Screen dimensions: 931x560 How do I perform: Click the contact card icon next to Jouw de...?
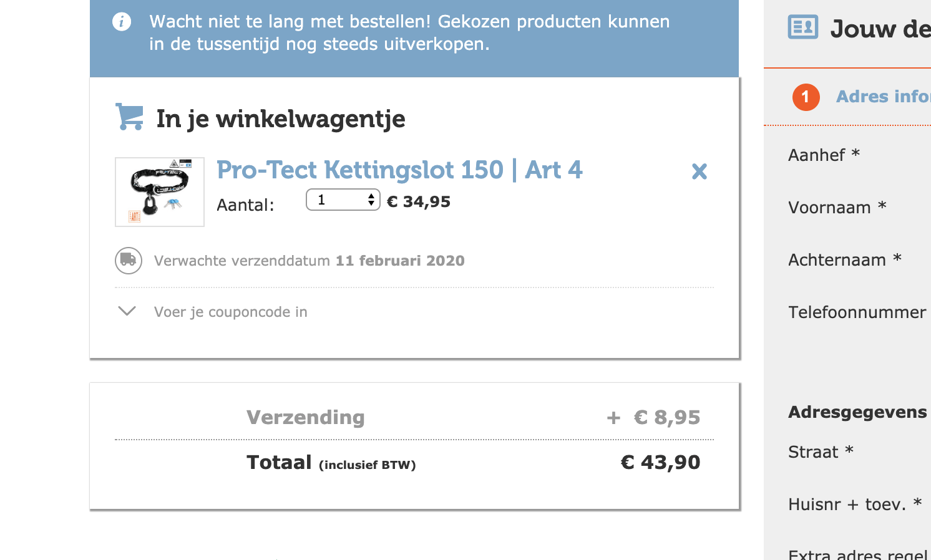click(x=802, y=27)
